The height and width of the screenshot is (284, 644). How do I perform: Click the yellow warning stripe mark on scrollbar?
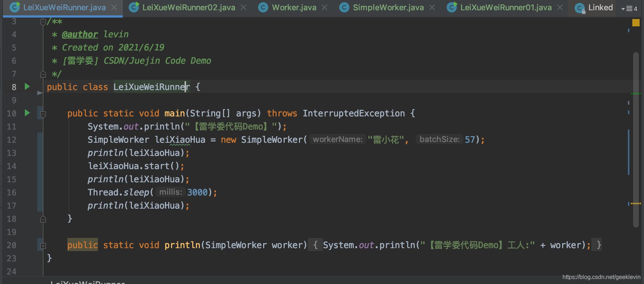point(636,203)
